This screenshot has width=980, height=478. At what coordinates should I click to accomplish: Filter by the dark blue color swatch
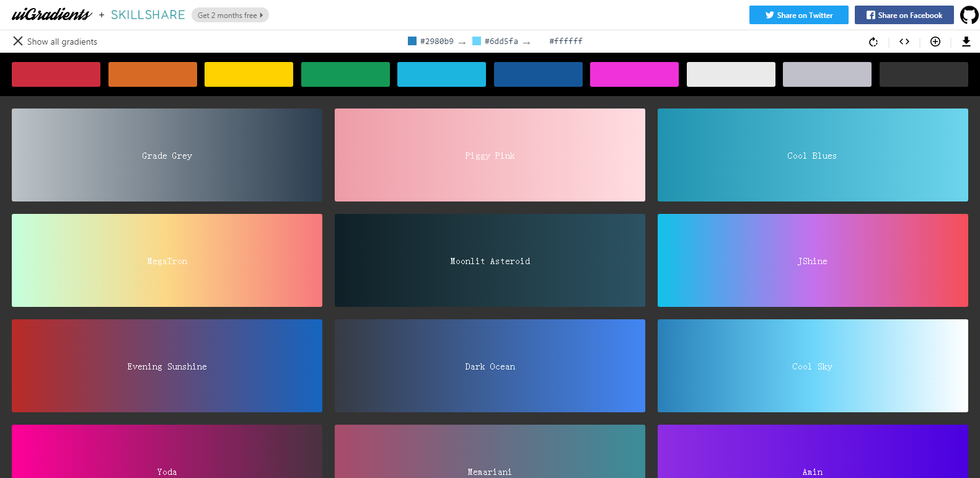[x=538, y=74]
